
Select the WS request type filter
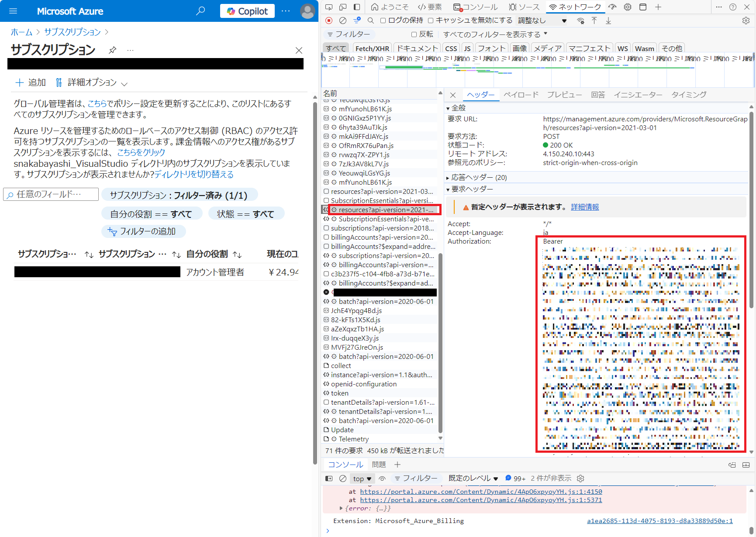623,48
